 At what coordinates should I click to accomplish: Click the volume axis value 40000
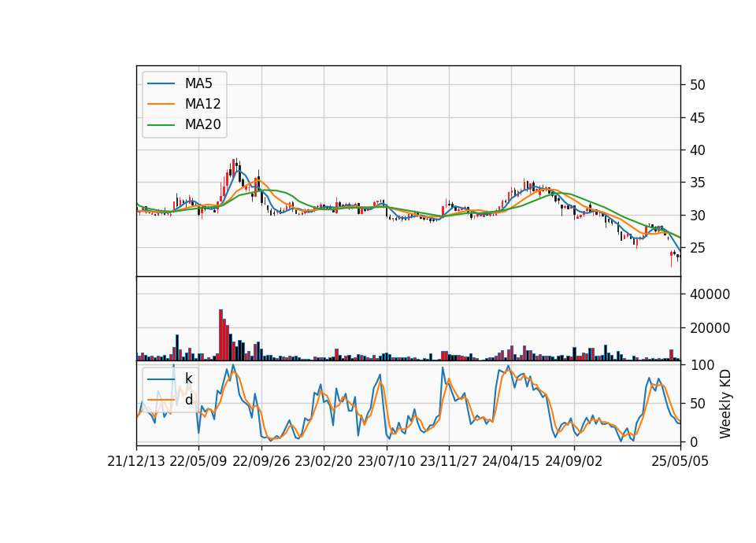pos(710,294)
